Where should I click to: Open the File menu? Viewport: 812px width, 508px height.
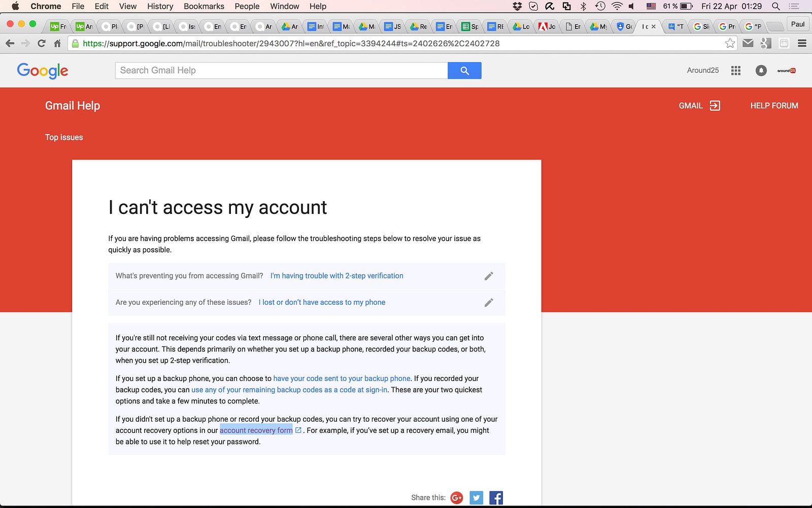coord(78,6)
